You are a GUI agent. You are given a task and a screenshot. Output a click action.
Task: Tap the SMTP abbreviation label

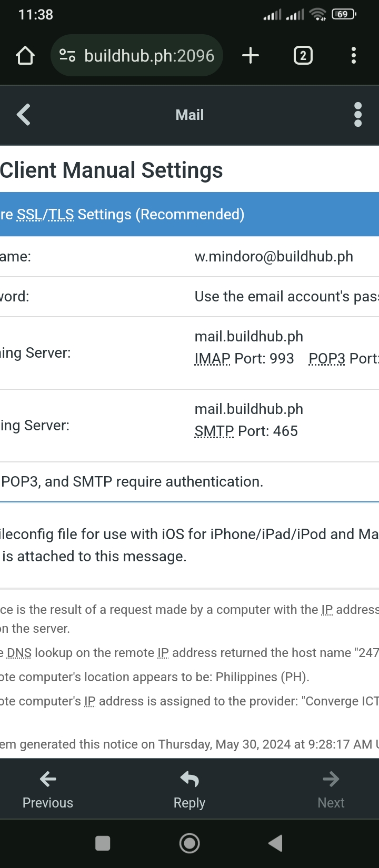[x=214, y=431]
